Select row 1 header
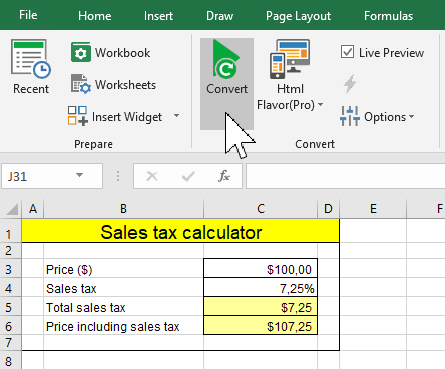Screen dimensions: 445x369 10,231
